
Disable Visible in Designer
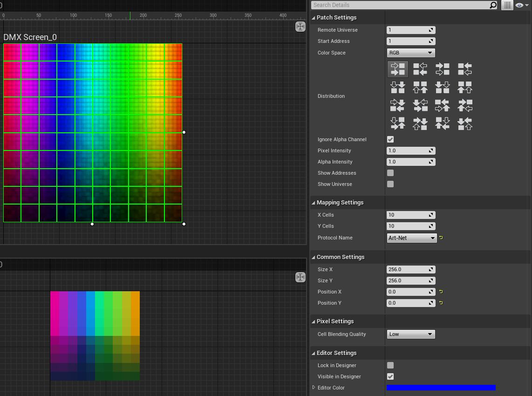click(x=390, y=376)
